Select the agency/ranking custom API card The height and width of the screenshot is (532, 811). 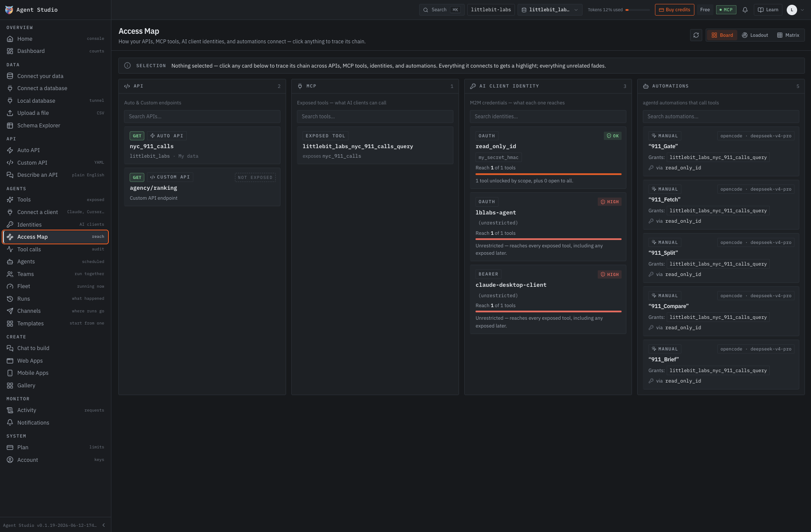(x=202, y=187)
